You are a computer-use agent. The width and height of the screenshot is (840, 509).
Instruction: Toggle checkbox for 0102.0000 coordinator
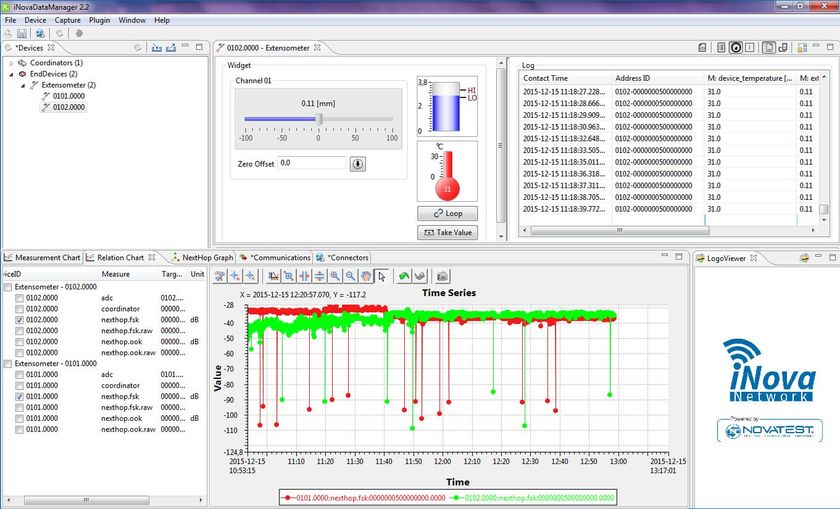click(x=19, y=309)
